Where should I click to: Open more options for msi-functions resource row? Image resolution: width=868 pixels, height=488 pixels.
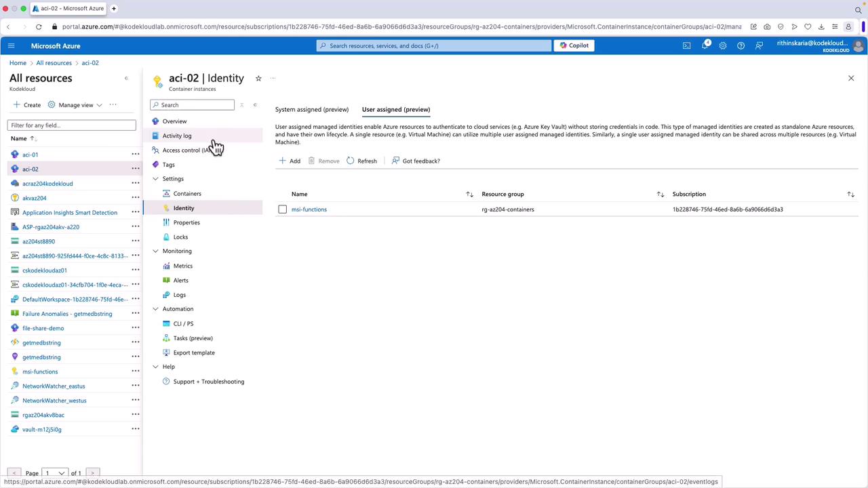136,371
